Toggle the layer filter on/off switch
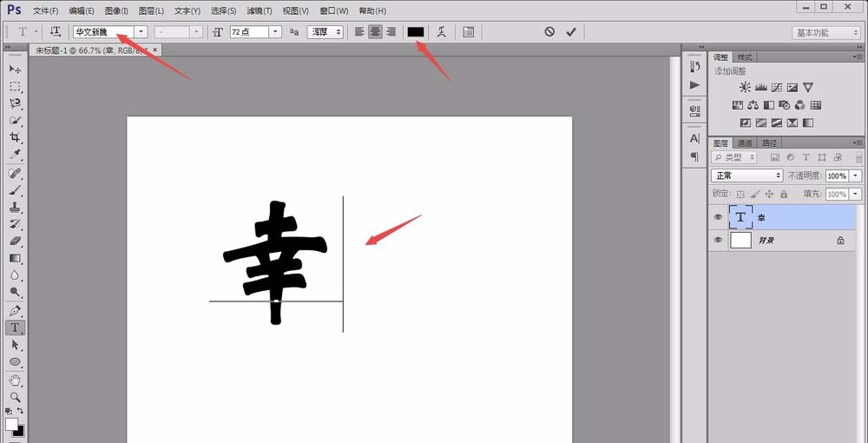This screenshot has height=443, width=868. tap(859, 158)
